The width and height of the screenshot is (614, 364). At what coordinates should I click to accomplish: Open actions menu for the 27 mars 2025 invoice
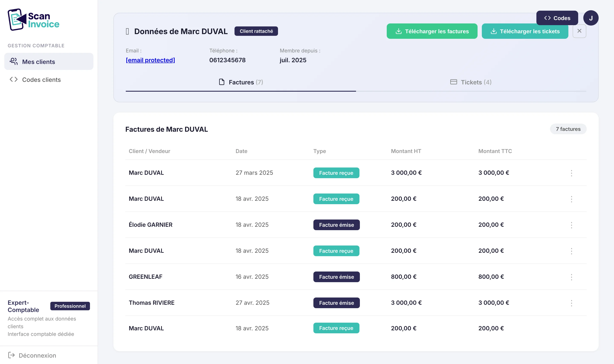(x=572, y=173)
